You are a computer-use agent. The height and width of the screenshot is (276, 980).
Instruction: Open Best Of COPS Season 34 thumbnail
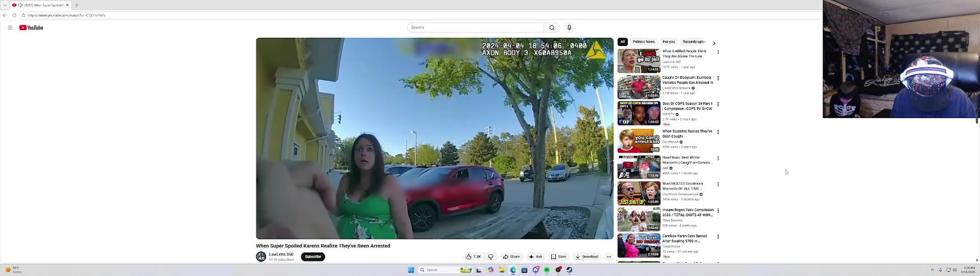tap(639, 113)
